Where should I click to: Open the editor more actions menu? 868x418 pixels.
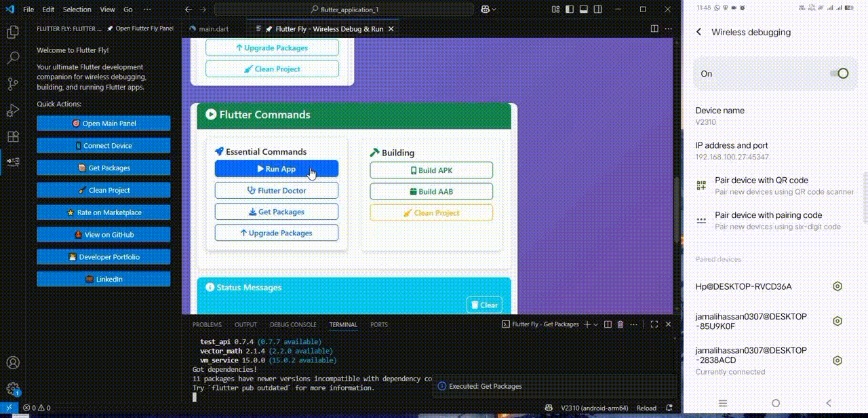[x=669, y=28]
